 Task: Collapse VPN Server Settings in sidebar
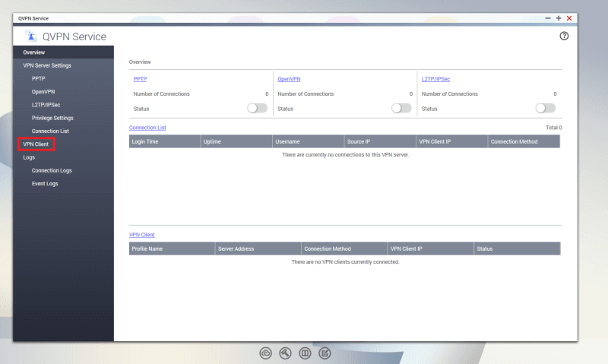pyautogui.click(x=47, y=65)
